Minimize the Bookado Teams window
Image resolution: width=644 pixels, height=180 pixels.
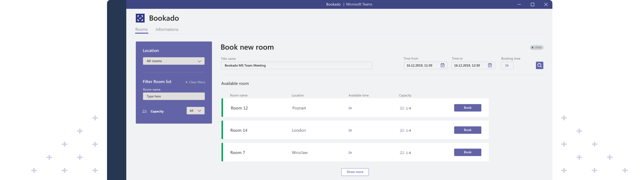(519, 4)
